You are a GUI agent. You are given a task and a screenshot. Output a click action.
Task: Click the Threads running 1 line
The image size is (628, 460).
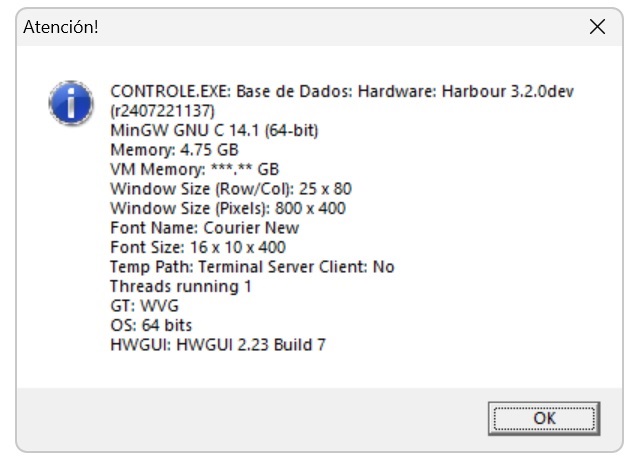click(180, 286)
